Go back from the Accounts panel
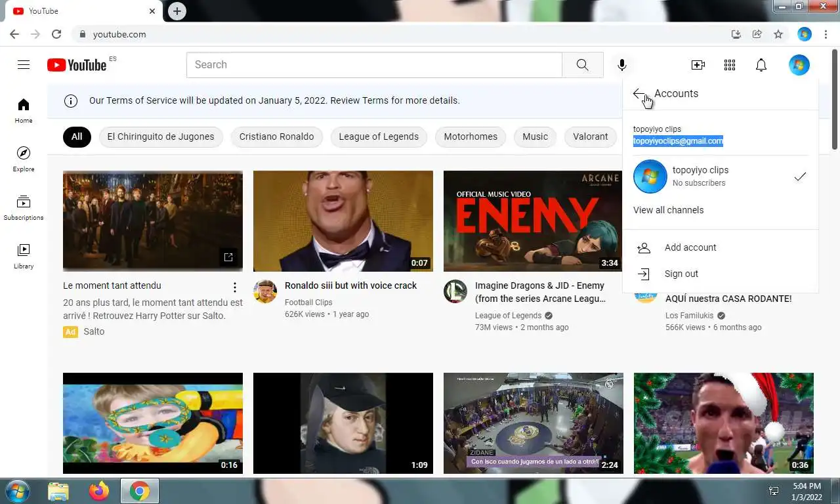This screenshot has height=504, width=840. [639, 94]
